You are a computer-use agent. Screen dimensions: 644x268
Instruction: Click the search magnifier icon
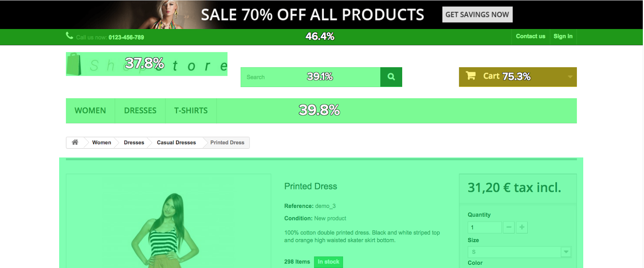tap(391, 77)
